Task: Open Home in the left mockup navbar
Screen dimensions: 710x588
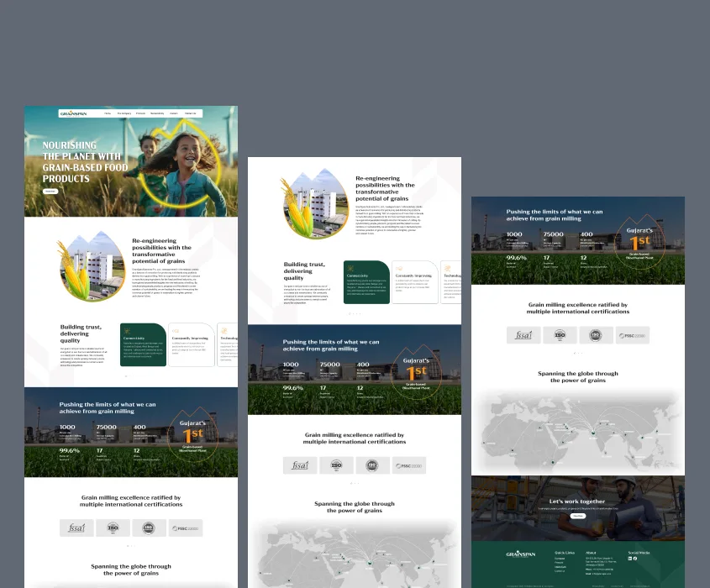Action: click(x=108, y=113)
